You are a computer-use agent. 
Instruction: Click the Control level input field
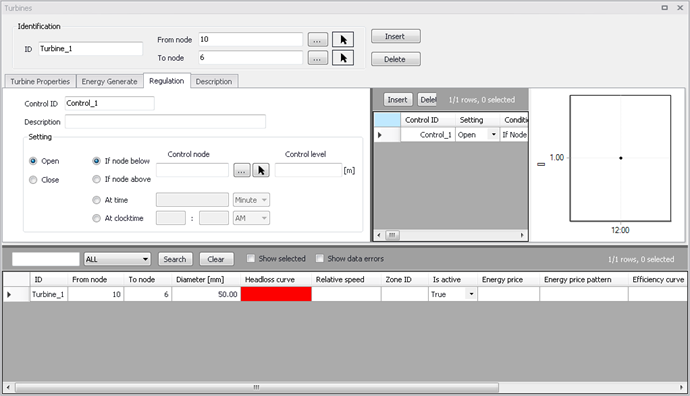click(x=308, y=170)
